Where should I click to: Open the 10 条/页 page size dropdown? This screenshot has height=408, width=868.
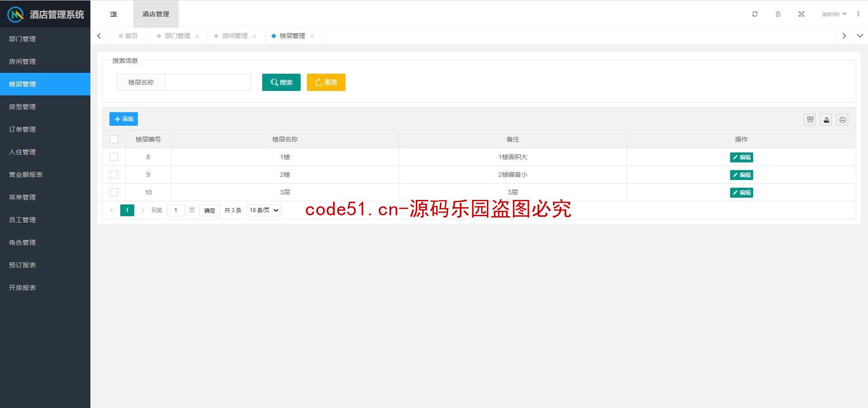point(264,210)
